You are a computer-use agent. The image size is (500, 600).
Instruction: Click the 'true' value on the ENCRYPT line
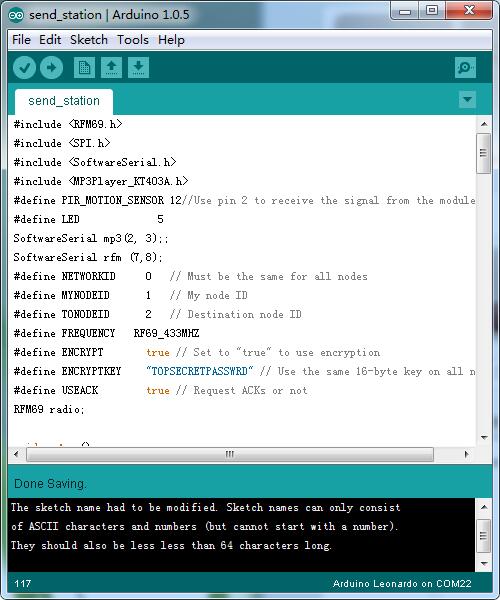tap(158, 352)
